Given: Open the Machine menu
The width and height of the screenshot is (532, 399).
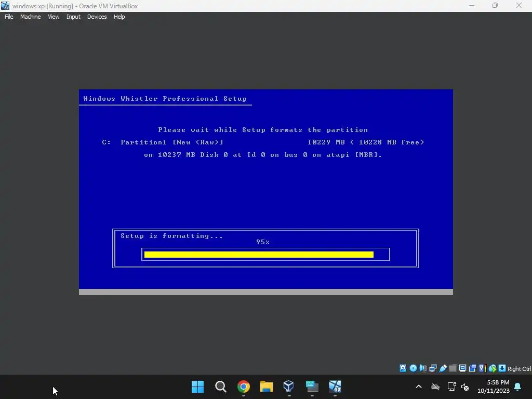Looking at the screenshot, I should coord(30,17).
